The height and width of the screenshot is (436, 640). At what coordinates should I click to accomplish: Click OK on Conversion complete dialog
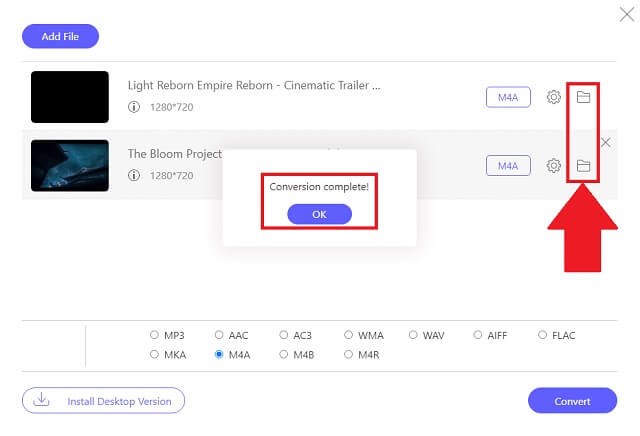[x=319, y=214]
